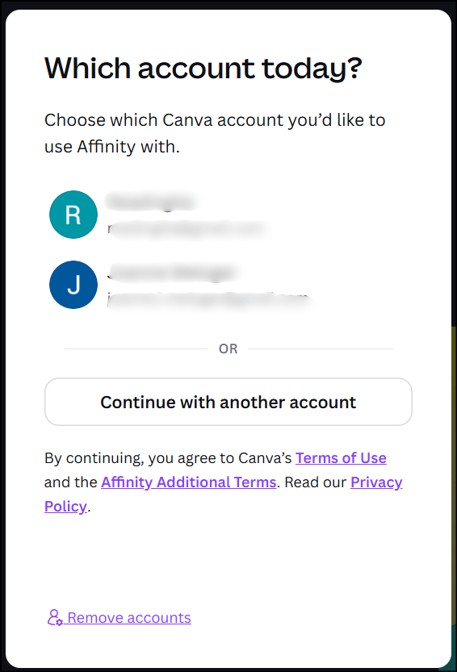Click the divider line left of OR

[136, 349]
